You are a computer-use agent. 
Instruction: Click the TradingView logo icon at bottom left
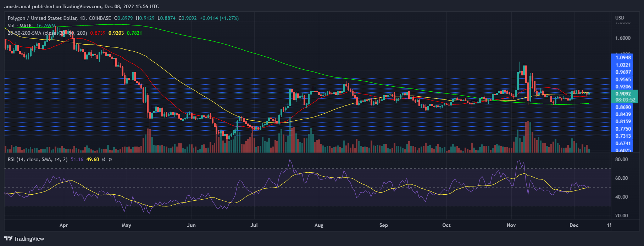(x=9, y=239)
